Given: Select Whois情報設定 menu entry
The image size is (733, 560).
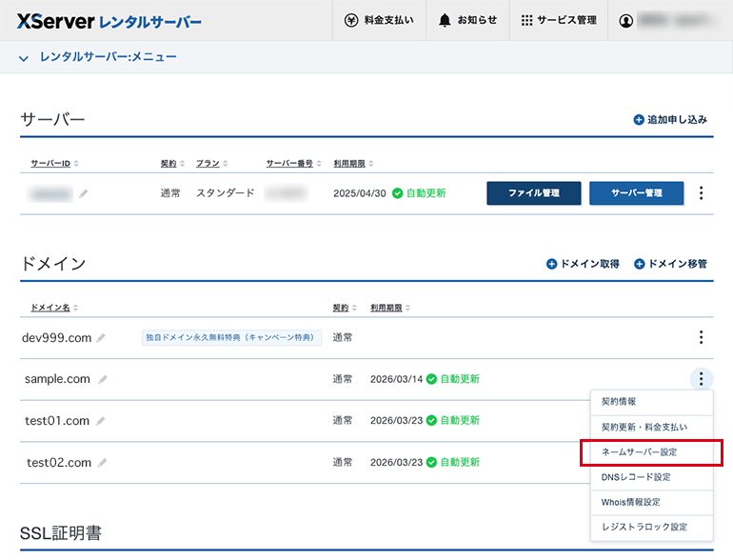Looking at the screenshot, I should point(652,503).
